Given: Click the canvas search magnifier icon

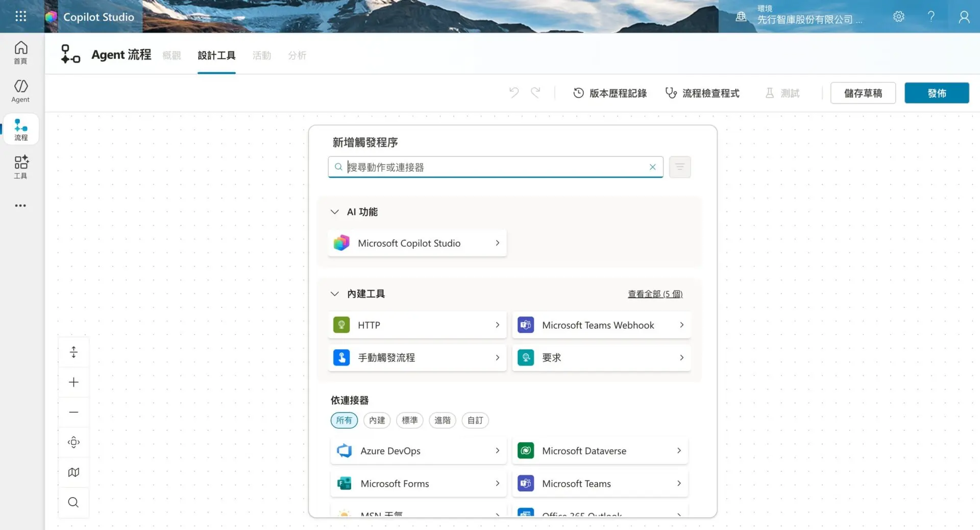Looking at the screenshot, I should click(x=73, y=502).
